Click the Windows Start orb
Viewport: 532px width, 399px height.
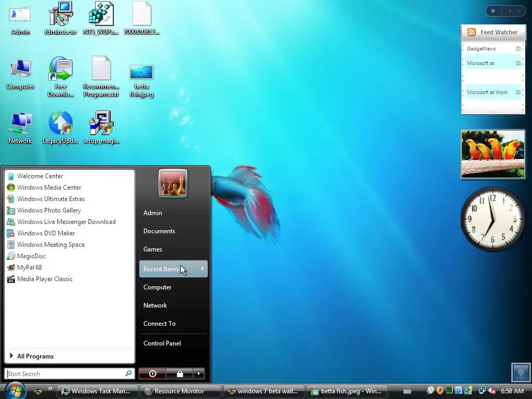pyautogui.click(x=15, y=391)
